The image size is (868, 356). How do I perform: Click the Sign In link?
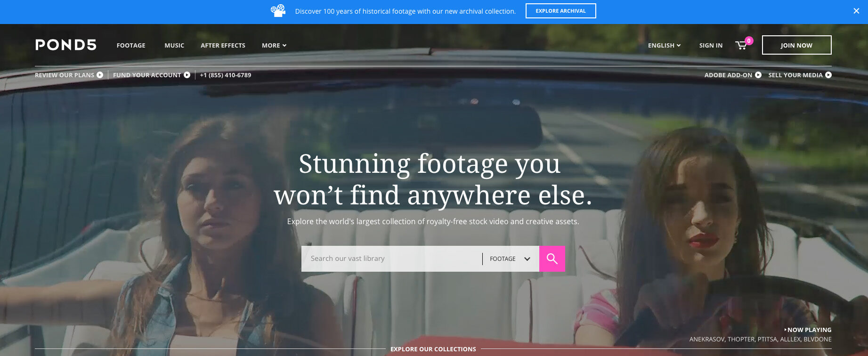coord(711,45)
